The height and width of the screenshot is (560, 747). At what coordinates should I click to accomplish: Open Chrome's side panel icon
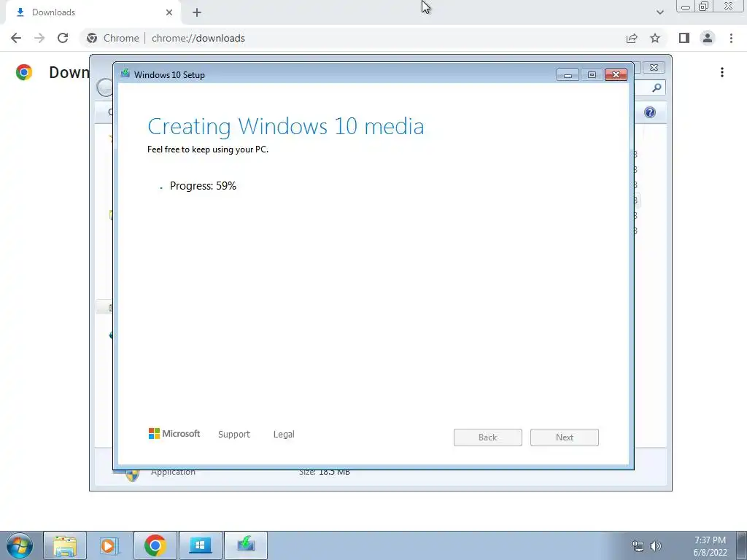(x=684, y=38)
